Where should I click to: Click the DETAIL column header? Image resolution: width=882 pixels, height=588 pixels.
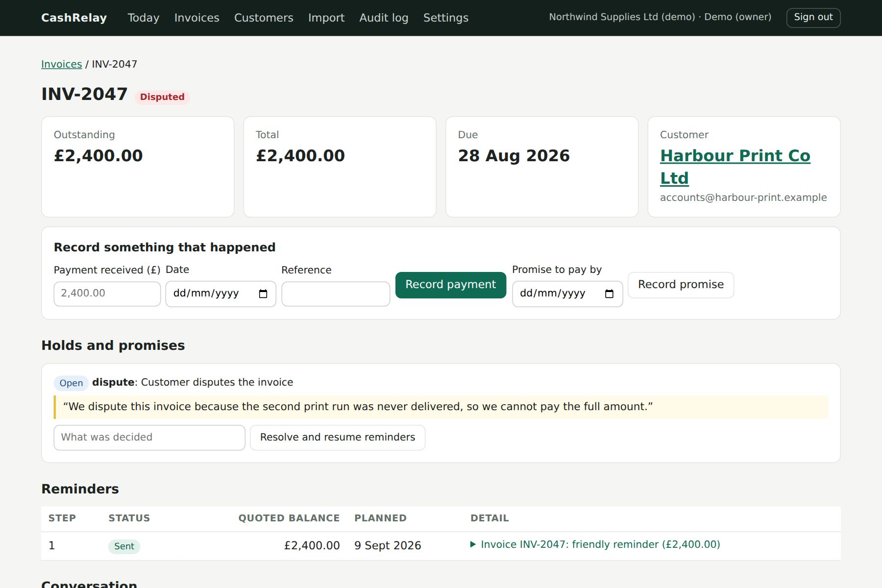pyautogui.click(x=490, y=518)
